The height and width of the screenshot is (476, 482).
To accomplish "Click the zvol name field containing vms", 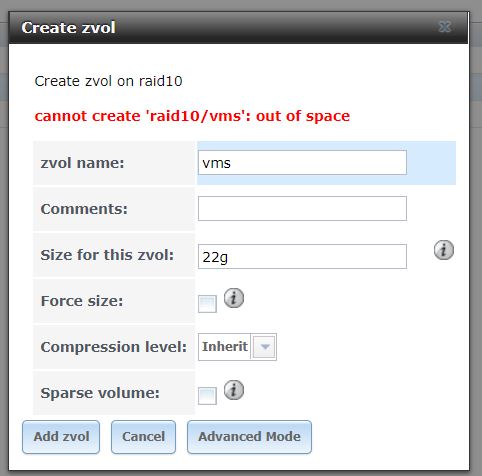I will pyautogui.click(x=302, y=163).
